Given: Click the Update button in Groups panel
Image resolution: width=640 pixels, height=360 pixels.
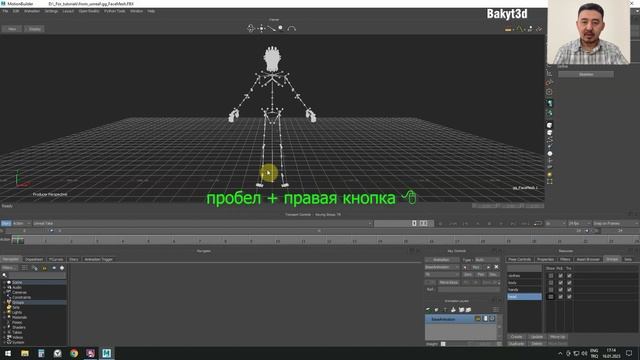Looking at the screenshot, I should point(536,337).
